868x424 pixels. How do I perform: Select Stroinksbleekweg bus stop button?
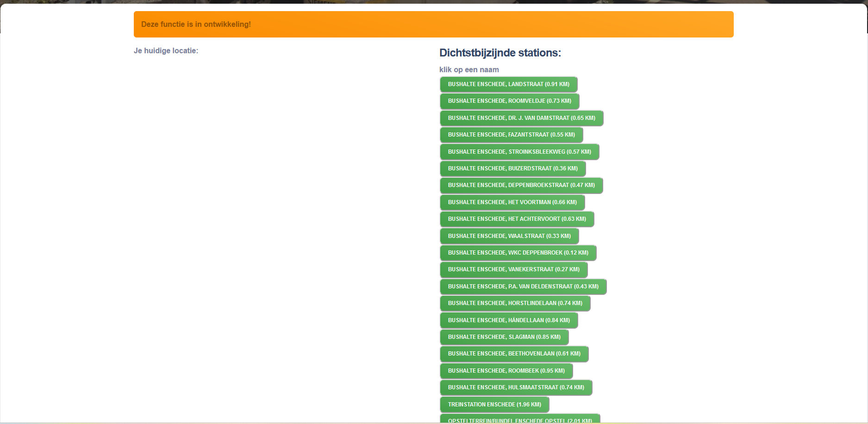pyautogui.click(x=519, y=152)
